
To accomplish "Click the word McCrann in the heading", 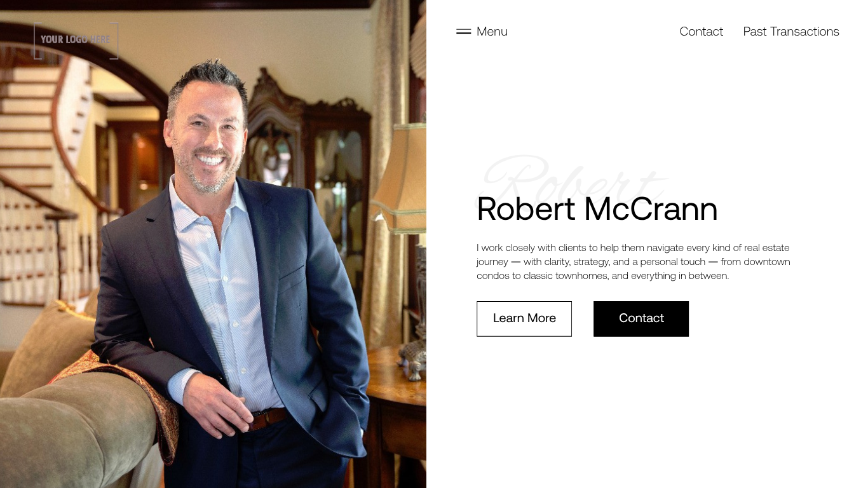I will tap(651, 208).
